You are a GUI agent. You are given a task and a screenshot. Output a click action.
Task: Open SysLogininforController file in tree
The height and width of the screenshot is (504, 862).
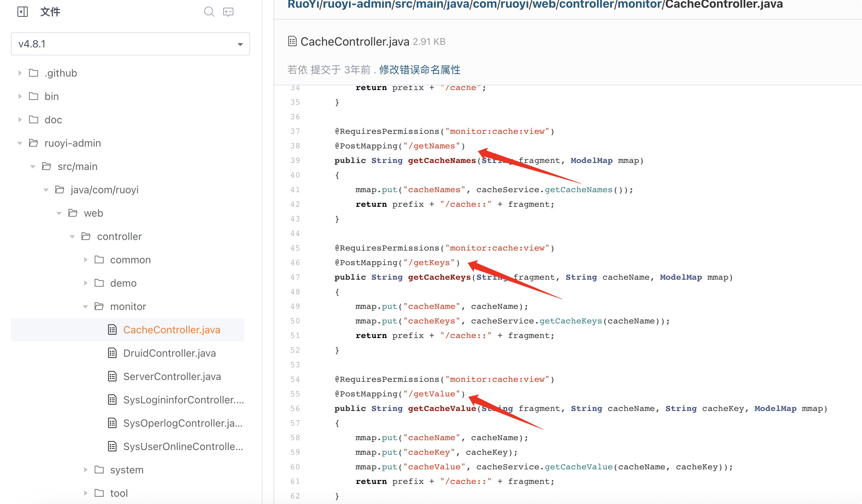pos(183,400)
